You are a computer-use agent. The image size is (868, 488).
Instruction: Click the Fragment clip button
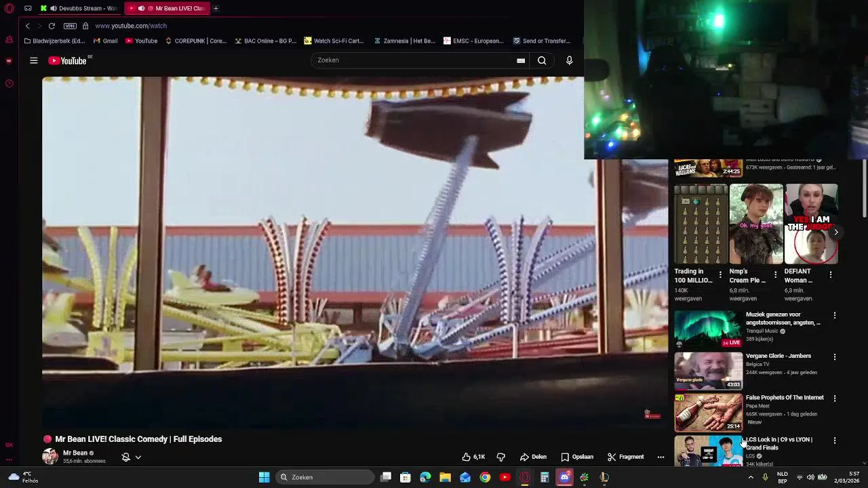click(x=626, y=457)
